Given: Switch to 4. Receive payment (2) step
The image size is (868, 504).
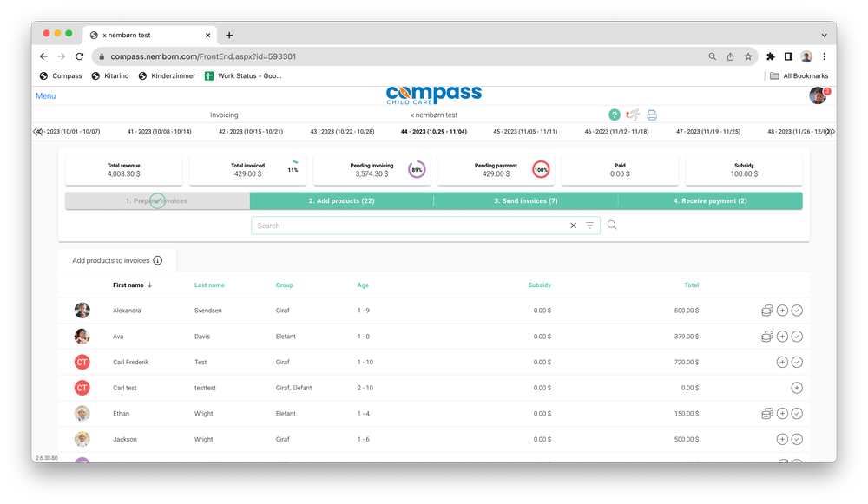Looking at the screenshot, I should click(x=710, y=201).
